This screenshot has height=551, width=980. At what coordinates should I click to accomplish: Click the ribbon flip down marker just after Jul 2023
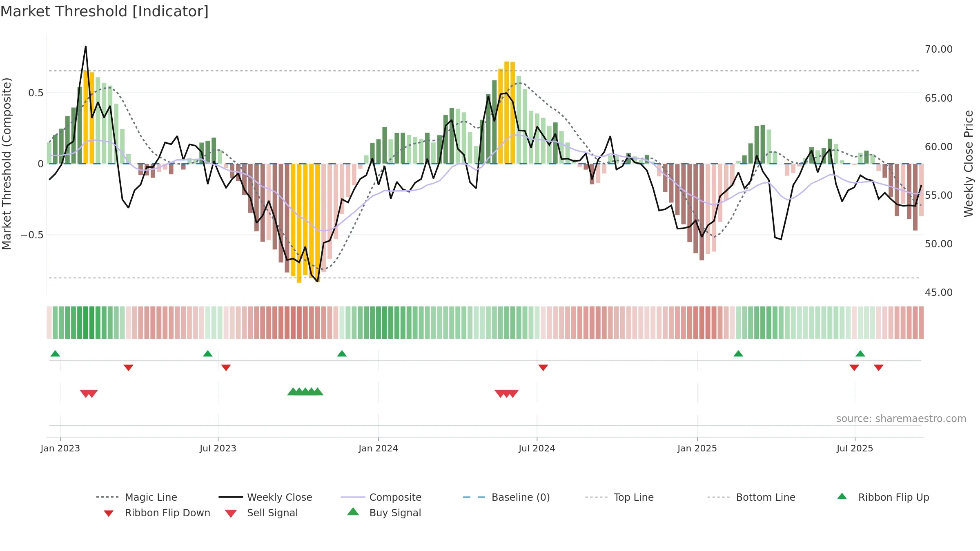pos(226,368)
